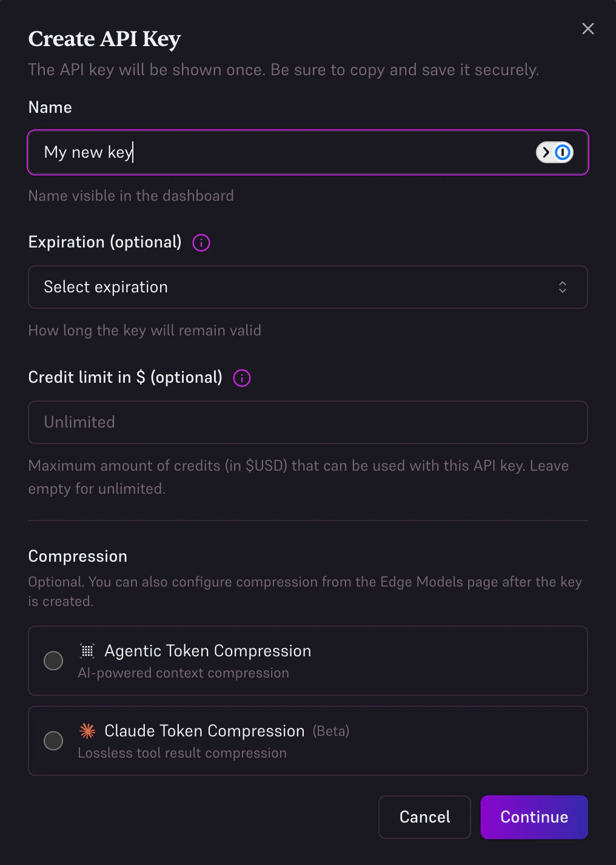Click the 1Password autofill icon in Name field

(x=554, y=152)
